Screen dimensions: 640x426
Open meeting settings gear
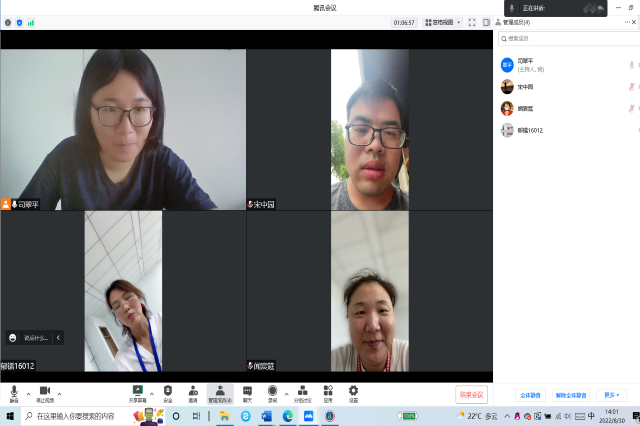coord(353,392)
